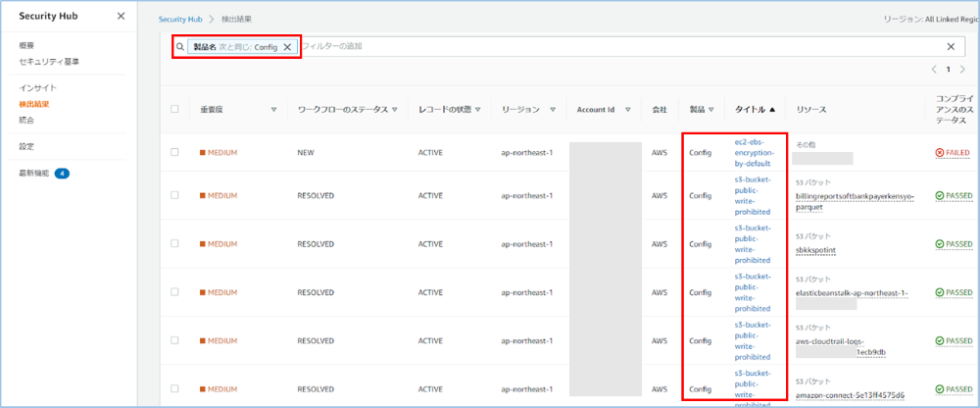This screenshot has width=980, height=408.
Task: Open the 重要度 column sort dropdown
Action: click(273, 110)
